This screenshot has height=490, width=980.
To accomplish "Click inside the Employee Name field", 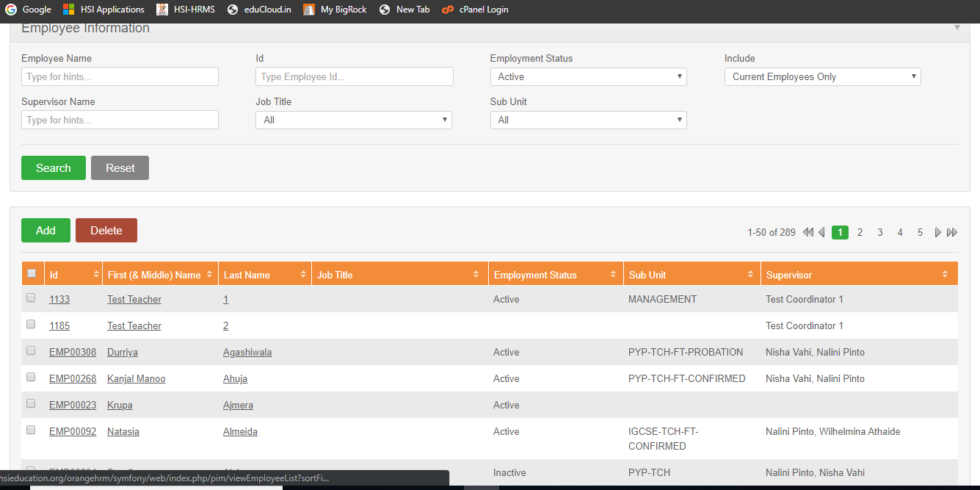I will pyautogui.click(x=120, y=76).
